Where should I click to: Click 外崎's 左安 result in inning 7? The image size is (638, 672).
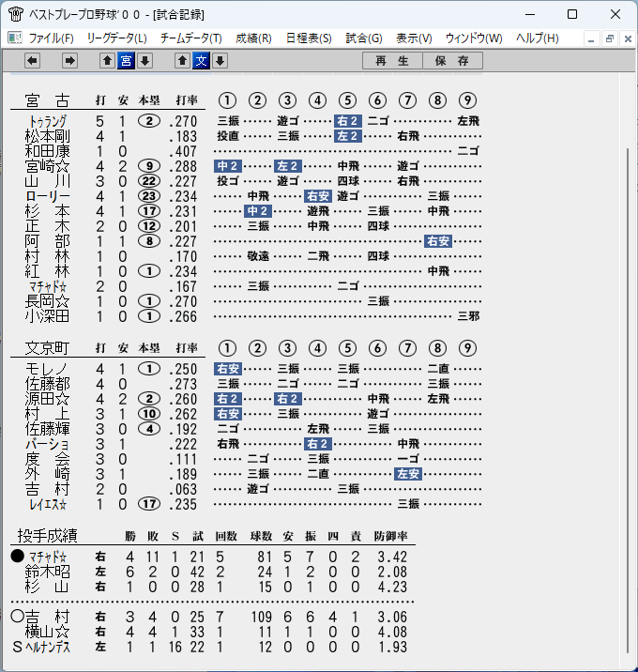click(x=407, y=474)
